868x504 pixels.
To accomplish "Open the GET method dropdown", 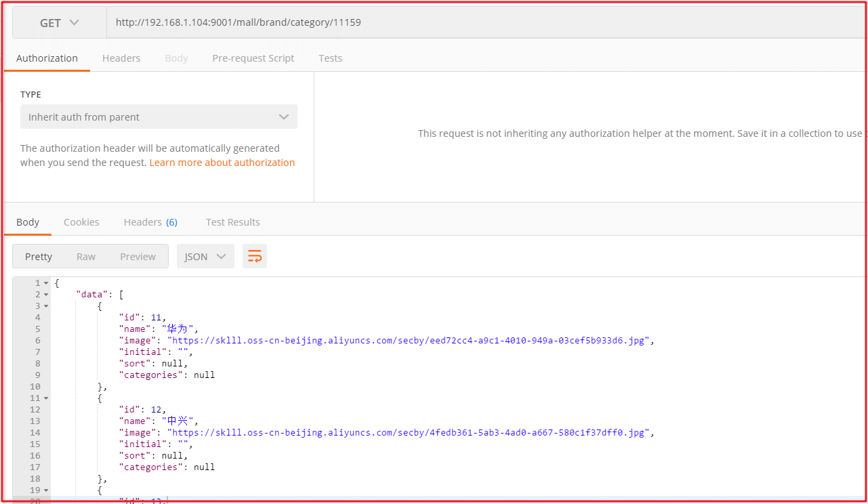I will point(60,23).
